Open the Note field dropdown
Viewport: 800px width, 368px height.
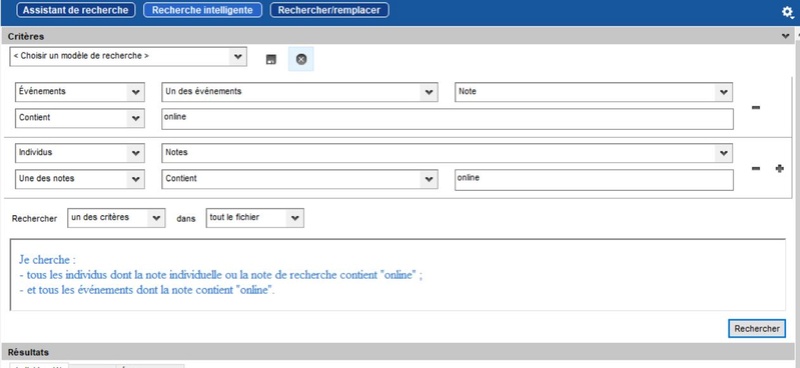(x=594, y=92)
